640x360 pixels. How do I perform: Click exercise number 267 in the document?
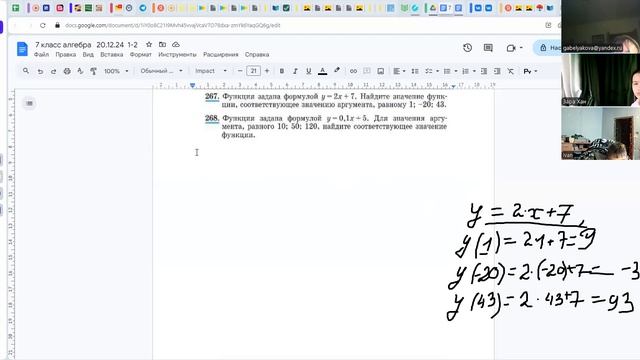pos(212,97)
